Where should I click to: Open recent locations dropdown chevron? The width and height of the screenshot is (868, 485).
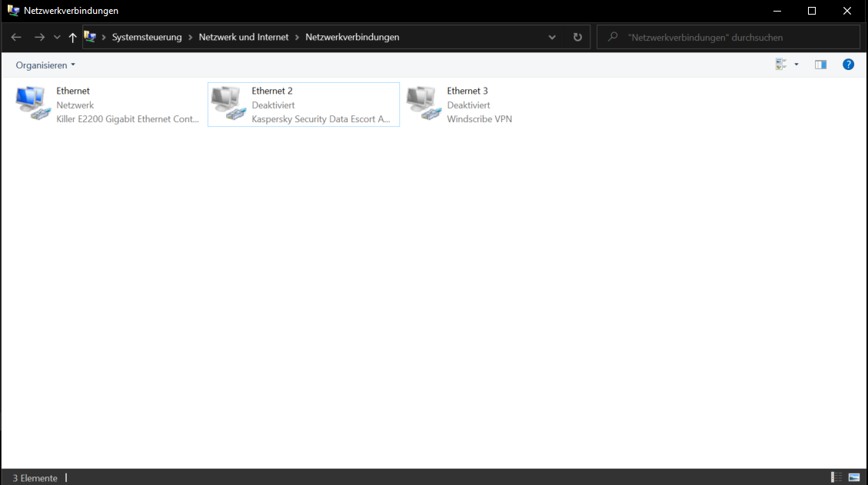coord(57,37)
